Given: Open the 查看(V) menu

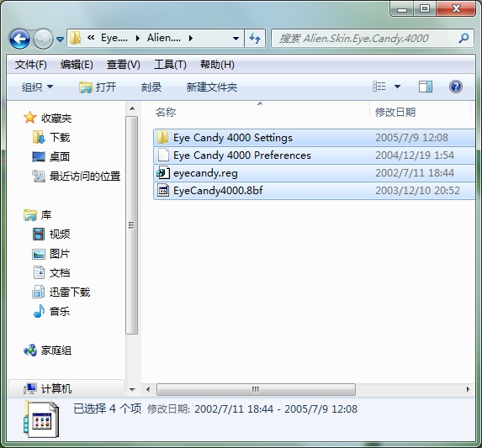Looking at the screenshot, I should 123,65.
